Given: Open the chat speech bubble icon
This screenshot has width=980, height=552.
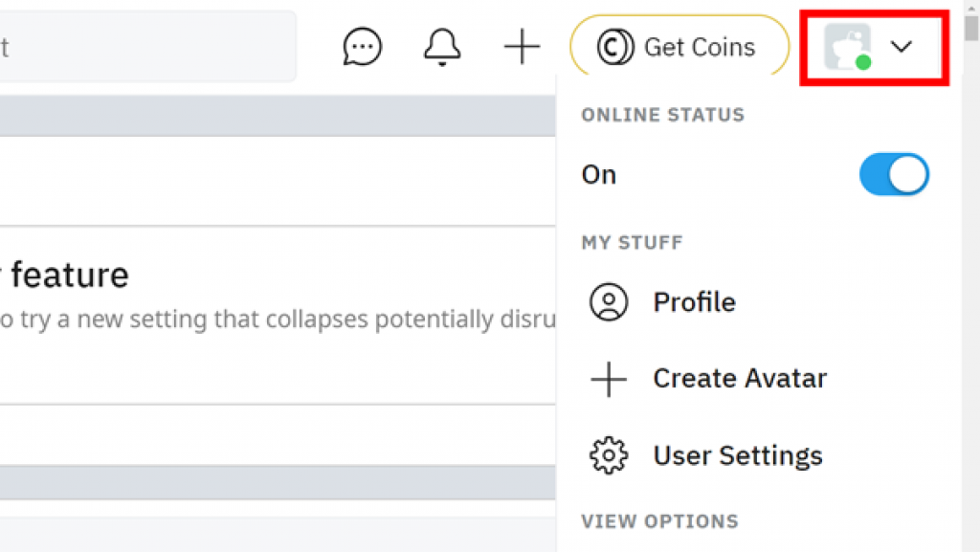Looking at the screenshot, I should point(362,47).
